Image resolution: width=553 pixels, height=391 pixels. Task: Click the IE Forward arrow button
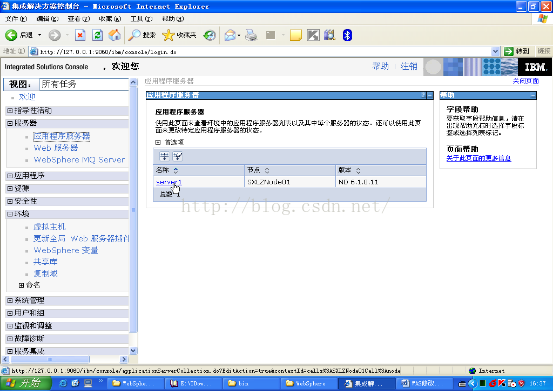click(55, 35)
